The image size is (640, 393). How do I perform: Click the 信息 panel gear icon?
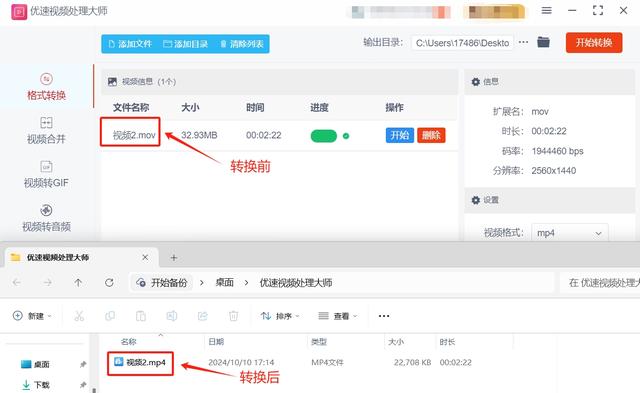click(476, 82)
